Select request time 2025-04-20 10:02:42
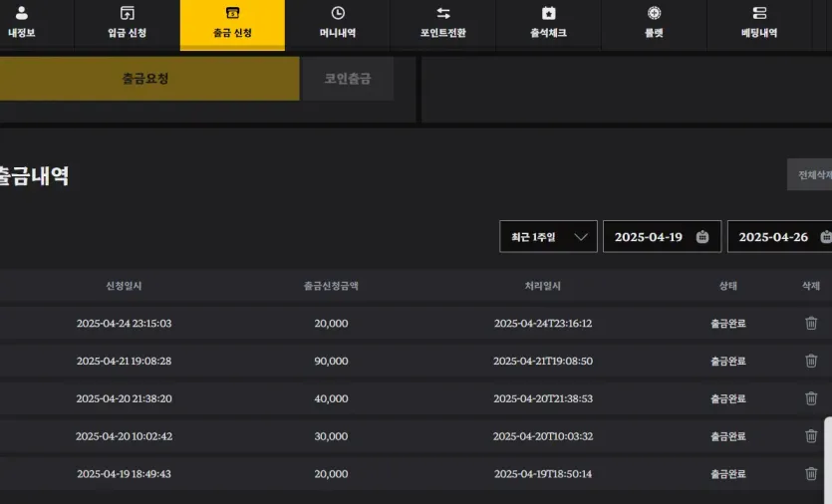 coord(125,436)
